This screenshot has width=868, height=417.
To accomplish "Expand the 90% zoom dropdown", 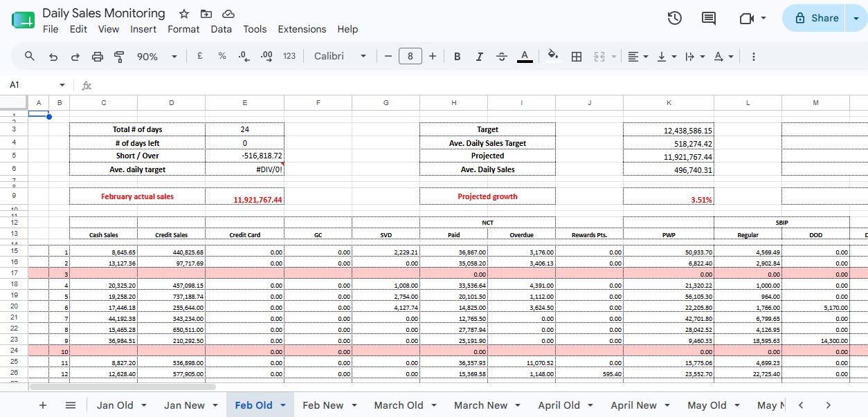I will pos(156,57).
